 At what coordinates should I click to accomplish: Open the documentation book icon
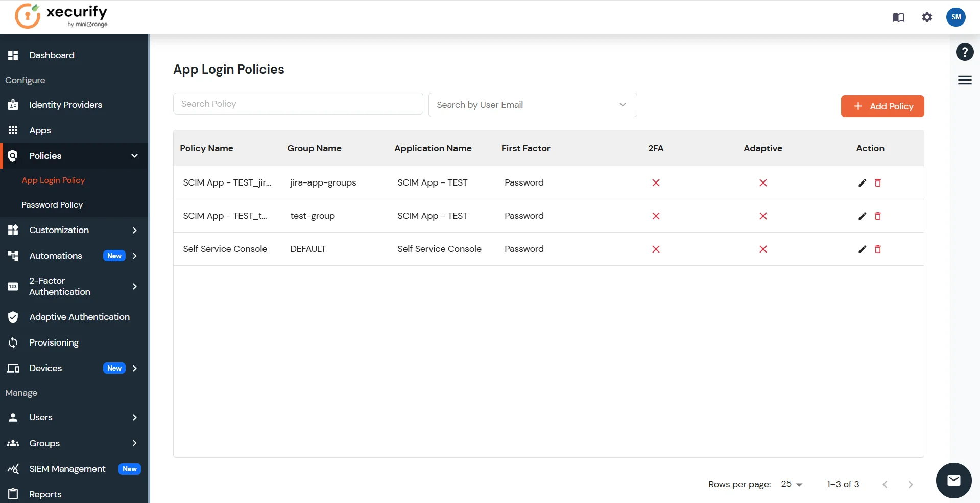pos(898,17)
